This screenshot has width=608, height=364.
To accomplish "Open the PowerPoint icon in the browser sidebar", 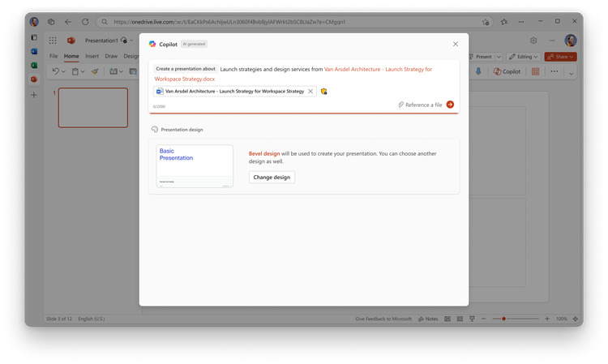I will 34,79.
